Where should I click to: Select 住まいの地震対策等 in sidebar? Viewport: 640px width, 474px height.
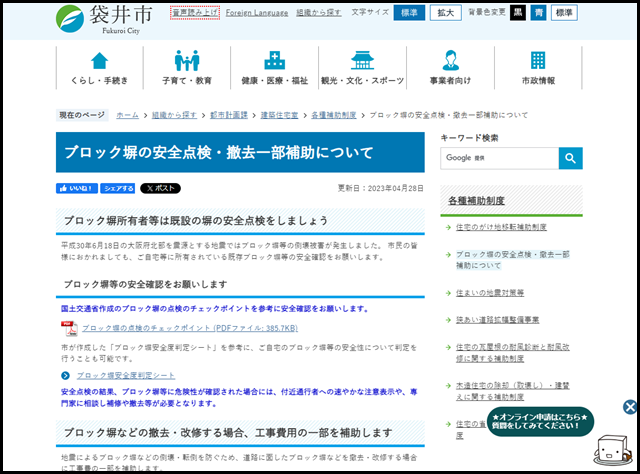click(x=490, y=293)
